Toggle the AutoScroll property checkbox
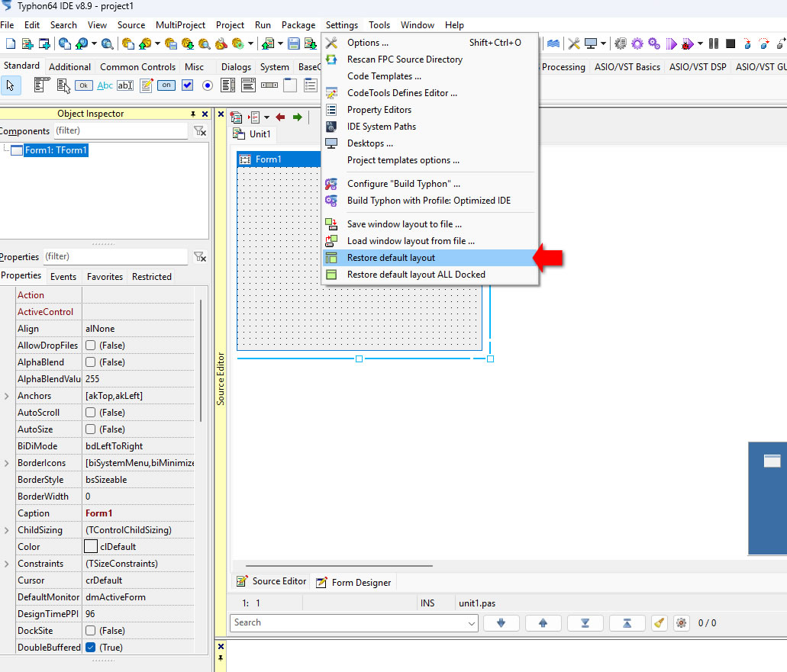Screen dimensions: 787x672 click(x=91, y=413)
